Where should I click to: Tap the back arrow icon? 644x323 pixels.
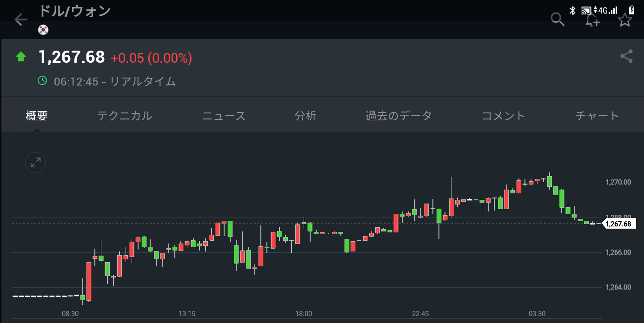21,20
